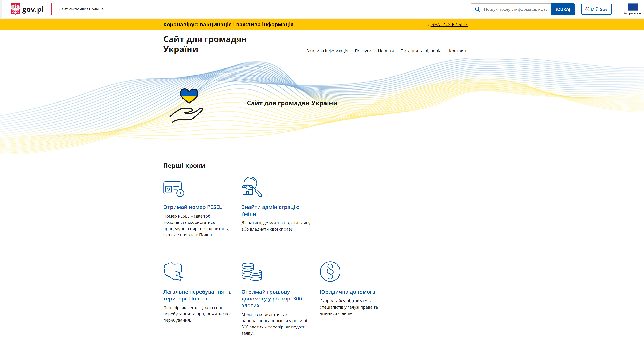Go to the Новини section
This screenshot has width=644, height=338.
coord(385,51)
